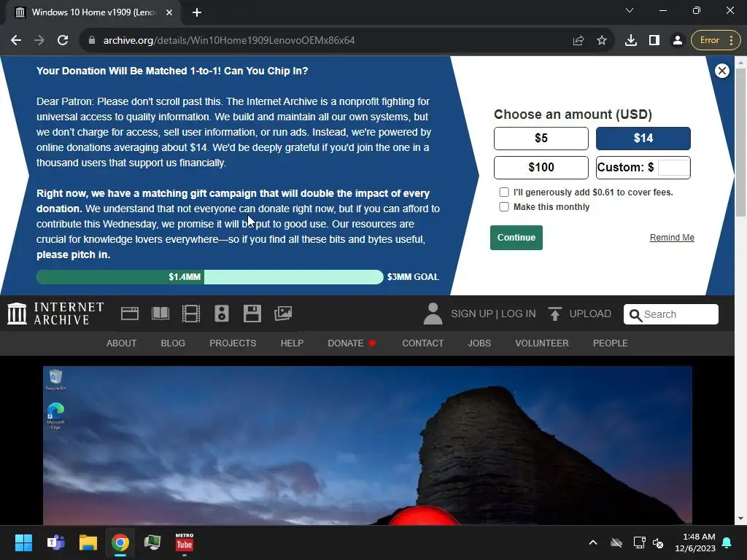Image resolution: width=747 pixels, height=560 pixels.
Task: Open the Web (Wayback) media icon
Action: (130, 314)
